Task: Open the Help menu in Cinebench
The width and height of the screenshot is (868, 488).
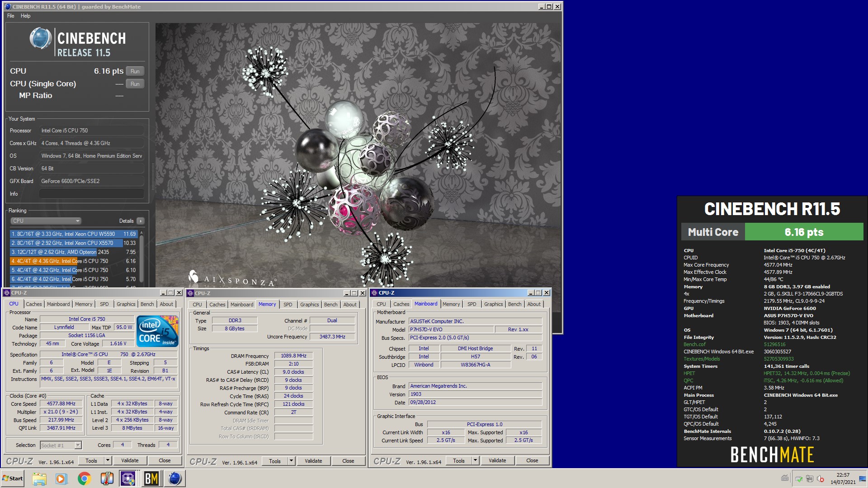Action: click(26, 16)
